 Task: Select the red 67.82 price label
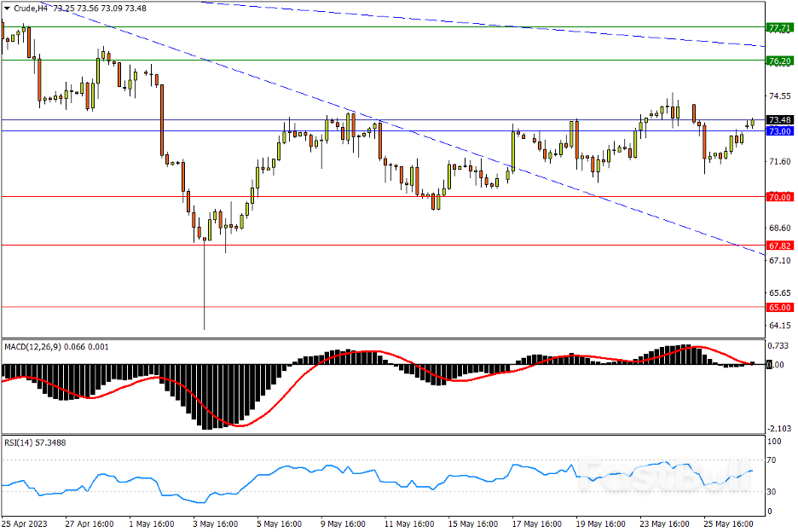(780, 246)
